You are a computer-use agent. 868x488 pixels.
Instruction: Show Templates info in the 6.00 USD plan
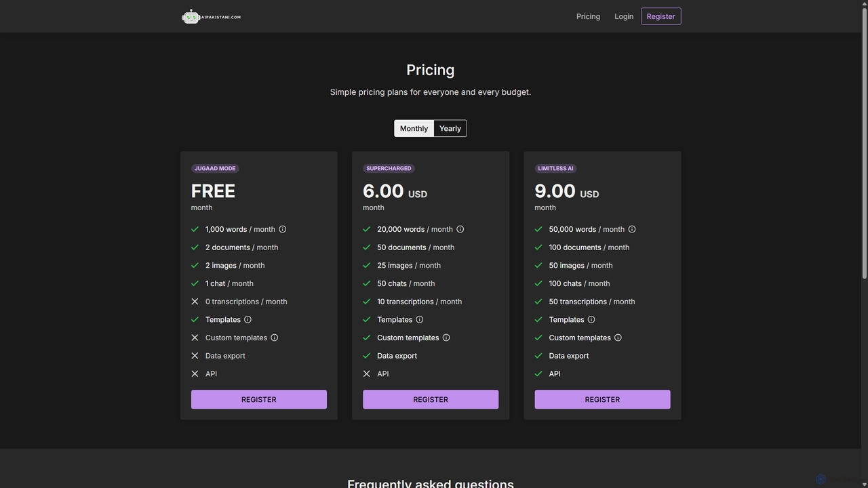coord(420,319)
